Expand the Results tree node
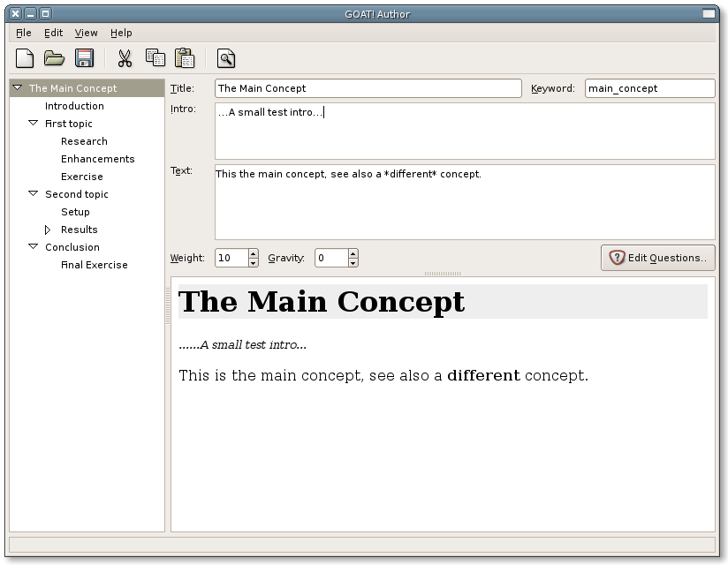The height and width of the screenshot is (565, 728). pyautogui.click(x=49, y=230)
